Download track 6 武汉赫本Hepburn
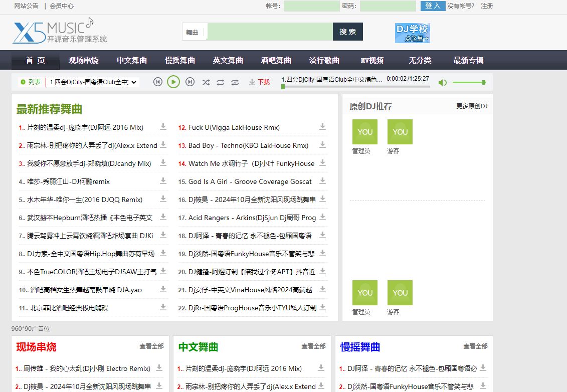567x392 pixels. (163, 217)
